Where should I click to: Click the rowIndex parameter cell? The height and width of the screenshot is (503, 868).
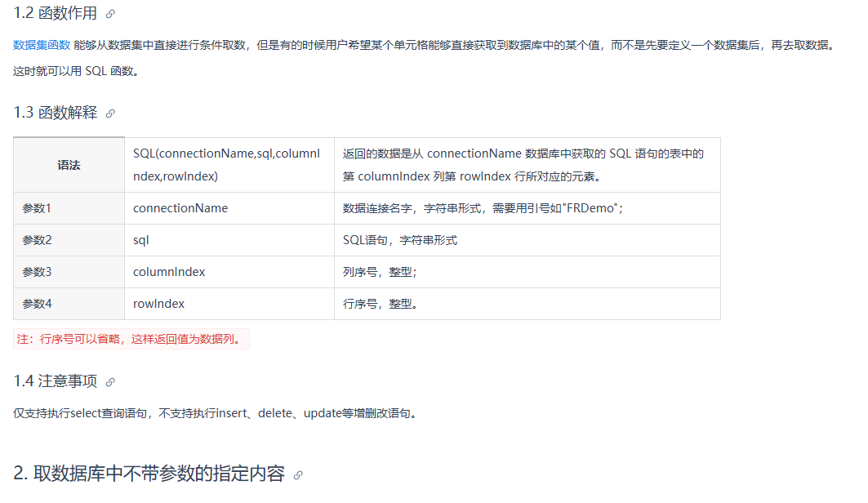click(x=229, y=304)
